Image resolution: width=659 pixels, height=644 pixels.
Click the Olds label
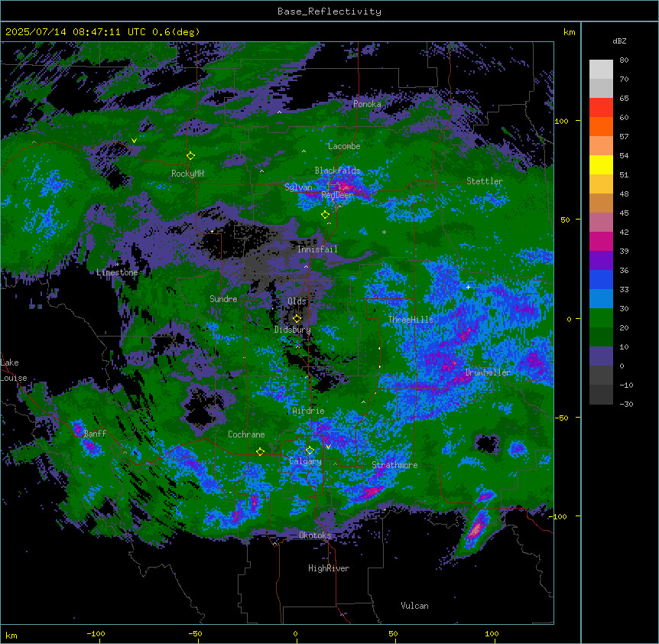297,301
